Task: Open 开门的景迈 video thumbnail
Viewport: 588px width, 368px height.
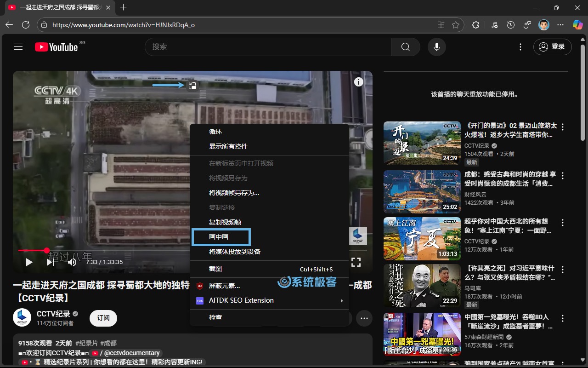Action: pos(422,143)
